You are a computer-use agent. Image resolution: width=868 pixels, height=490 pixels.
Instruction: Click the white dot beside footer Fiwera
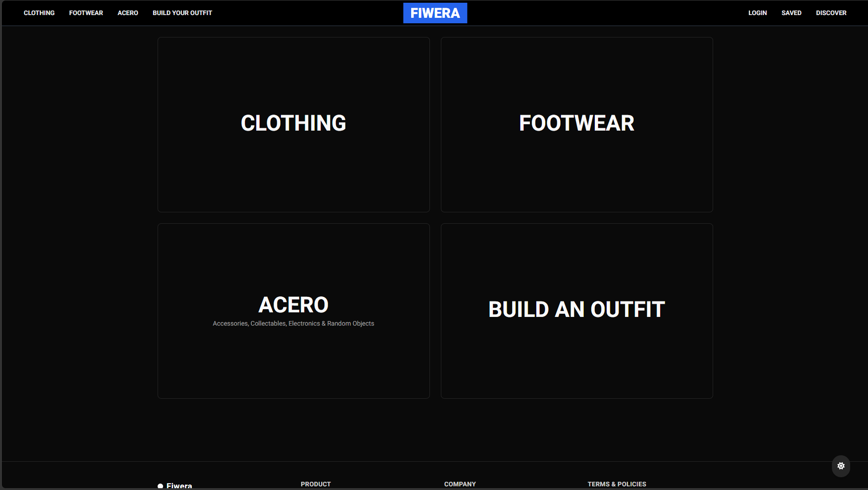160,486
